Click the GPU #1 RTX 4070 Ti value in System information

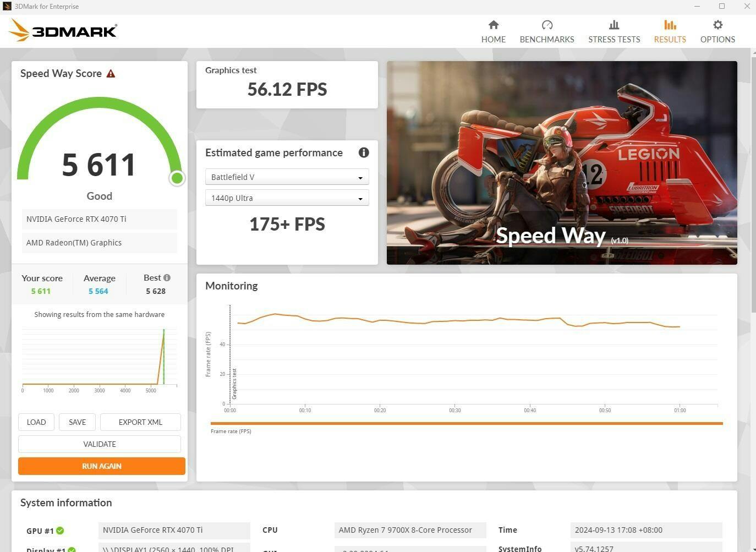[x=174, y=530]
